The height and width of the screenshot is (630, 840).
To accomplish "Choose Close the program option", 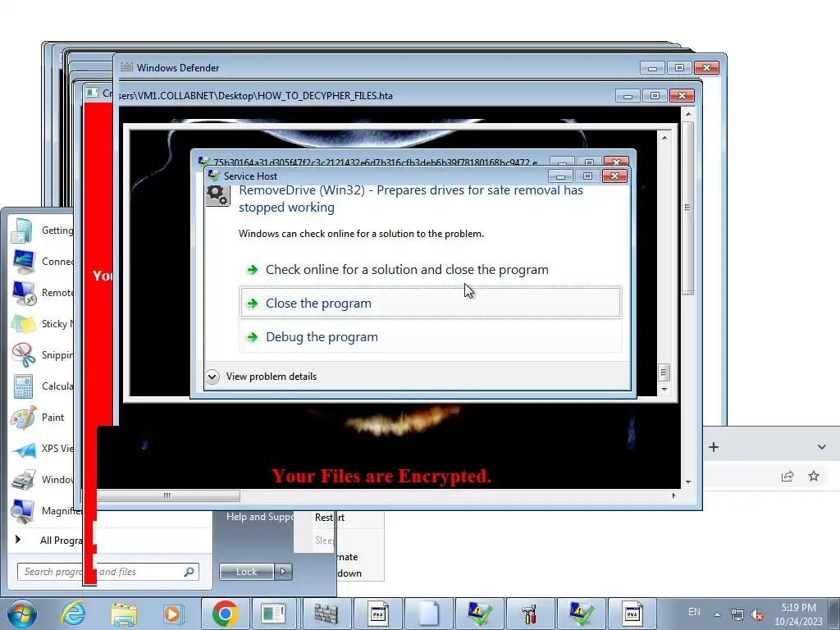I will coord(430,303).
